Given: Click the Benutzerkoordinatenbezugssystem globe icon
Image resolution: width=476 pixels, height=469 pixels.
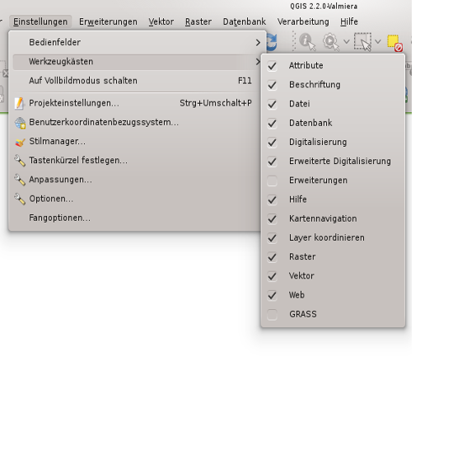Looking at the screenshot, I should click(x=20, y=123).
